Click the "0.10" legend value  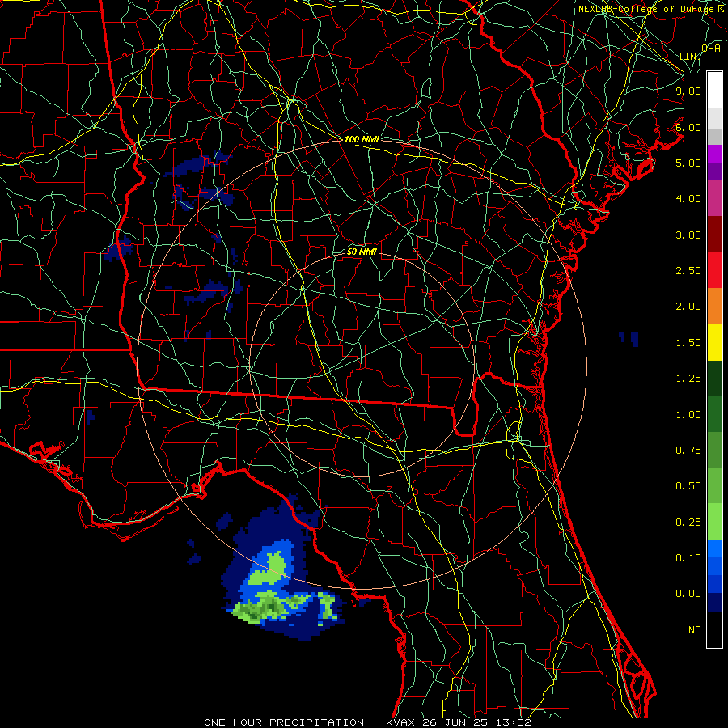pos(688,558)
